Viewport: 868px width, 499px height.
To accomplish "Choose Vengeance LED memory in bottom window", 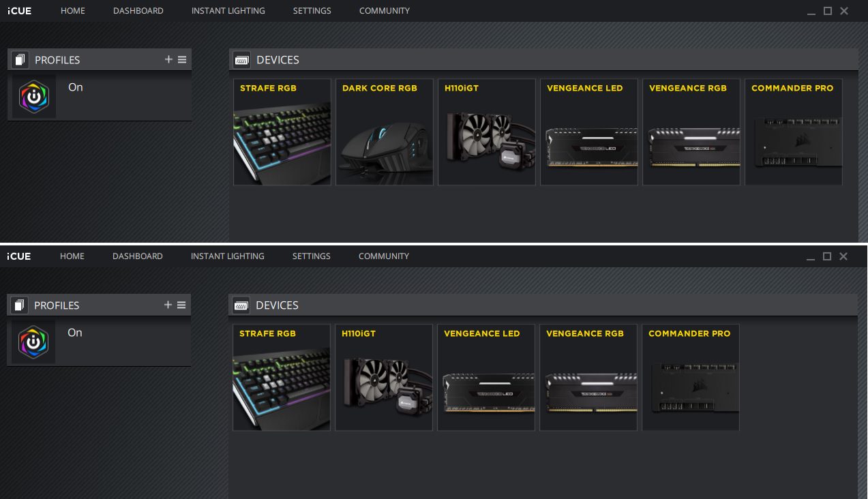I will coord(486,378).
